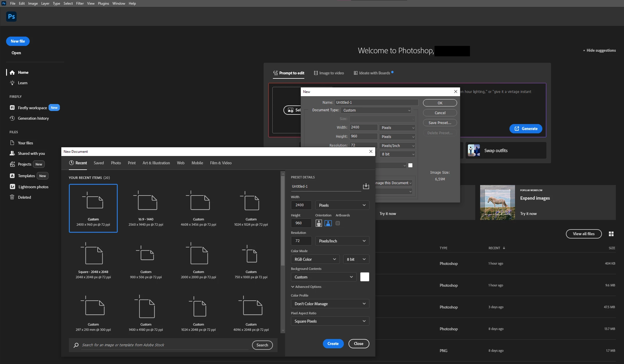Switch to the Art & Illustration tab
The image size is (624, 364).
point(156,163)
